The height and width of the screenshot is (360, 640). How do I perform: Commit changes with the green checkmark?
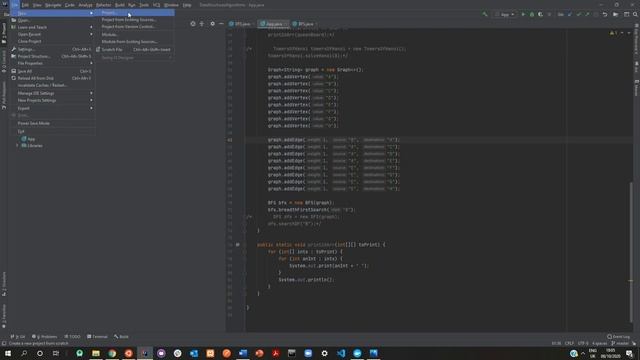(x=578, y=14)
